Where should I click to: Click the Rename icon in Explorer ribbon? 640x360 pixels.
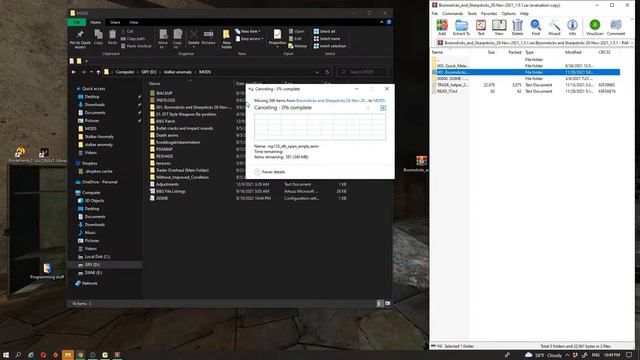coord(208,37)
